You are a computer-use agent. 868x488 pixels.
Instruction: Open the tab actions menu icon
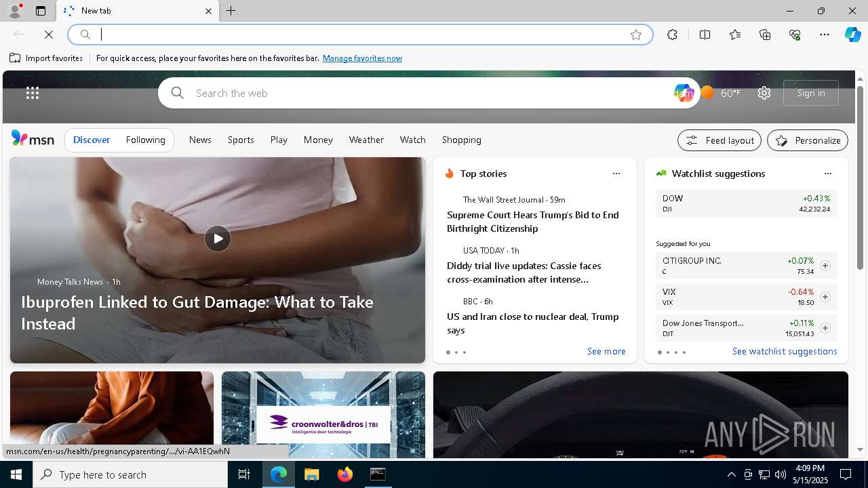click(41, 11)
